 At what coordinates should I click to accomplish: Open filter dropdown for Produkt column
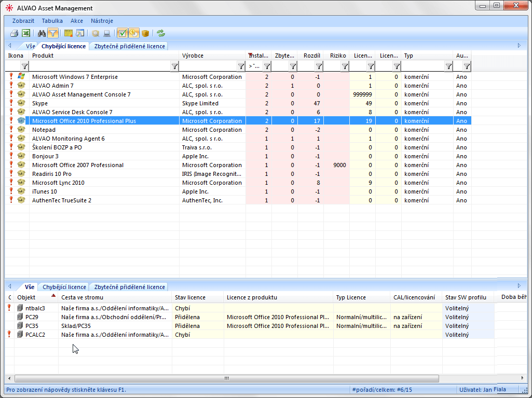[x=174, y=66]
